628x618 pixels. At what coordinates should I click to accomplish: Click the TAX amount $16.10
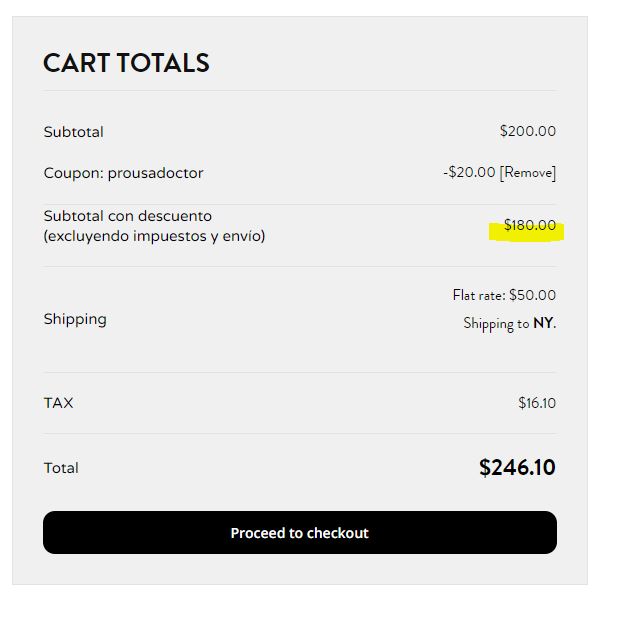coord(537,403)
